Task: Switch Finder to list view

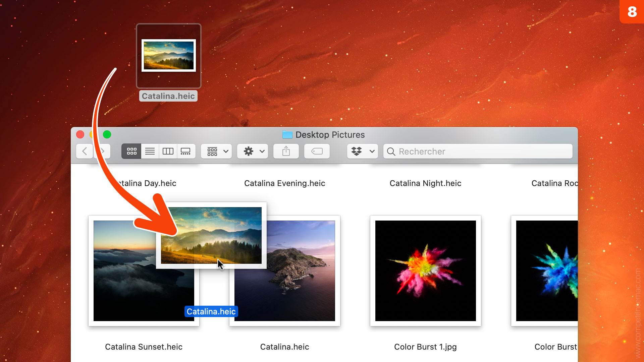Action: coord(150,151)
